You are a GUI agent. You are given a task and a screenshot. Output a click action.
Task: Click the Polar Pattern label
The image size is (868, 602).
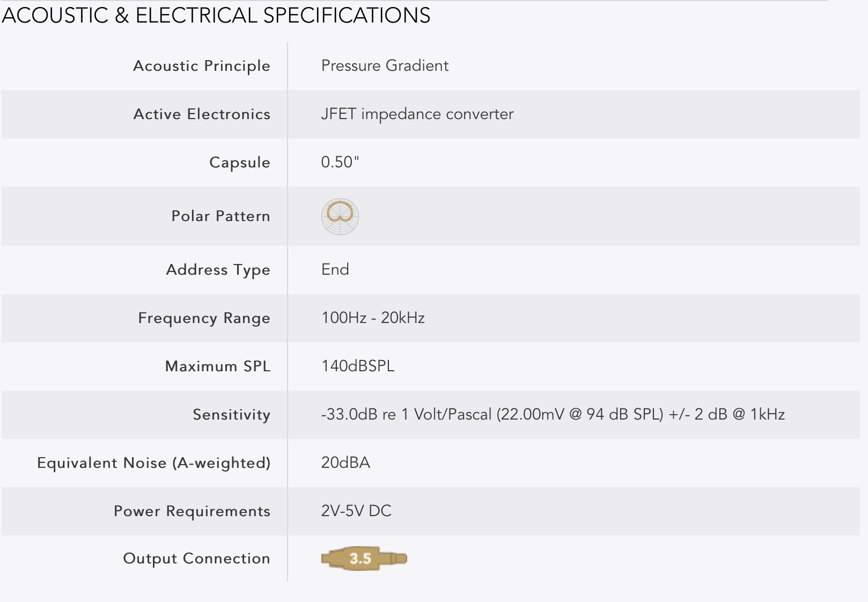(x=220, y=216)
